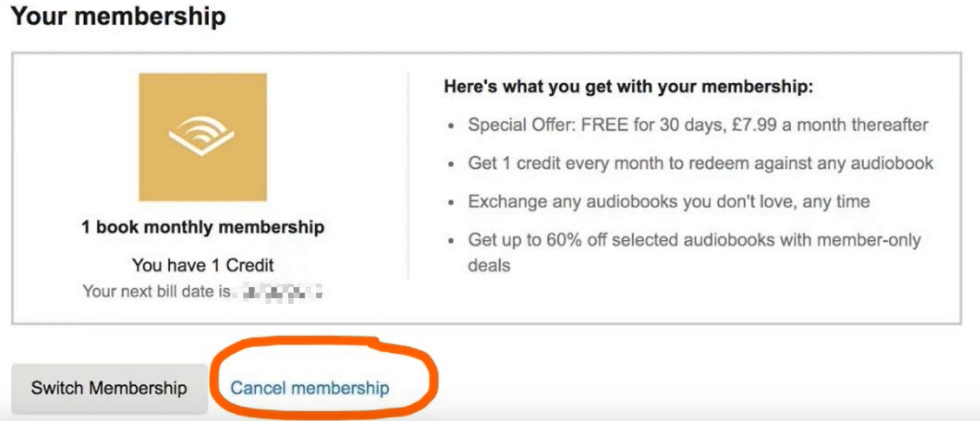Viewport: 980px width, 421px height.
Task: Click the bullet before Exchange audiobooks line
Action: point(451,203)
